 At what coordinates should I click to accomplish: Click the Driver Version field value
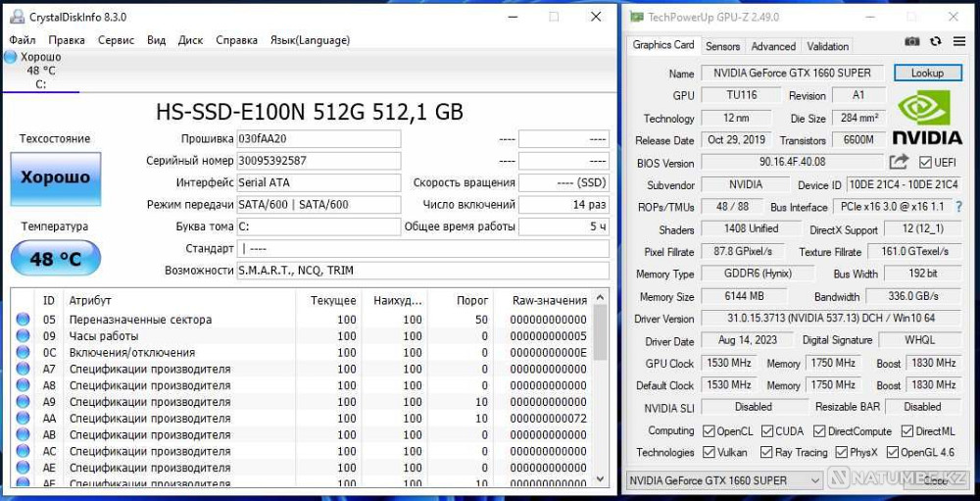[831, 318]
